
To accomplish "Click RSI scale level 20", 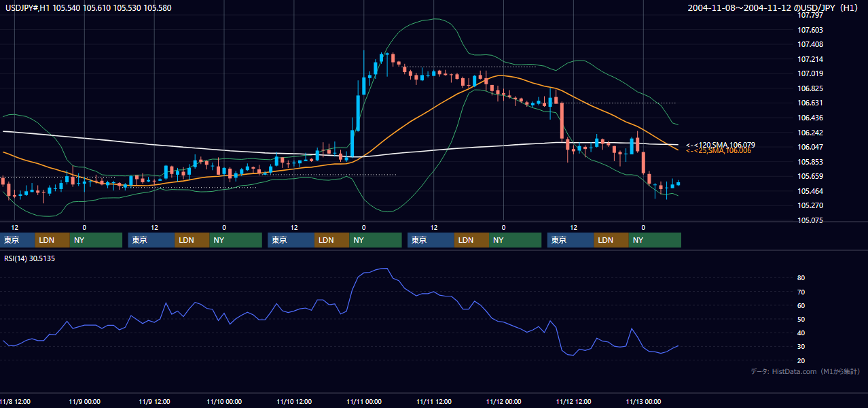I will pos(801,360).
